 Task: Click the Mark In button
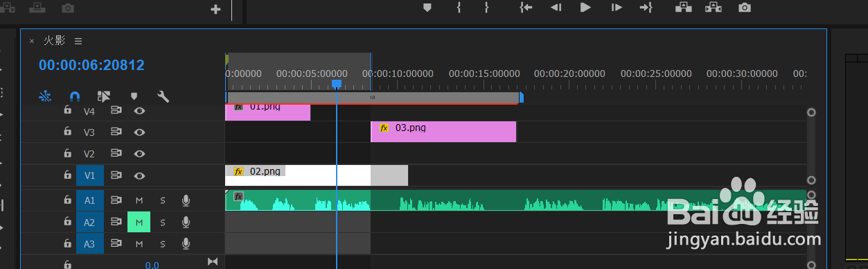459,8
